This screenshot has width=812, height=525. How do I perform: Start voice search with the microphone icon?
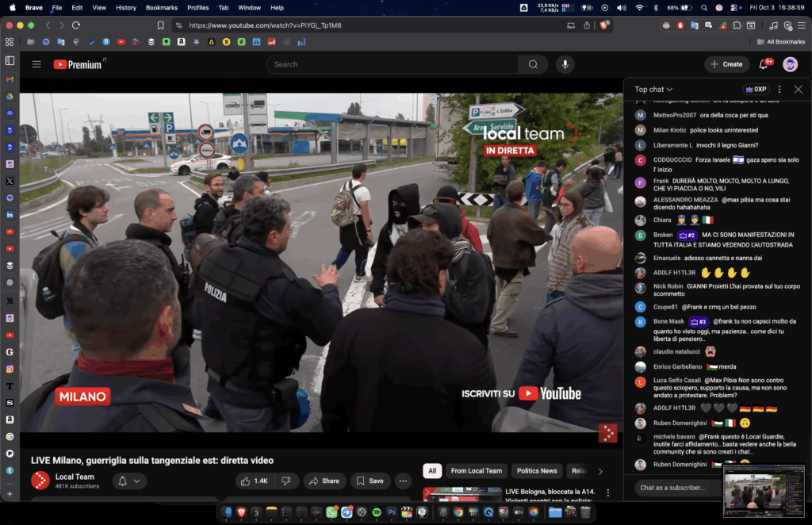click(565, 64)
